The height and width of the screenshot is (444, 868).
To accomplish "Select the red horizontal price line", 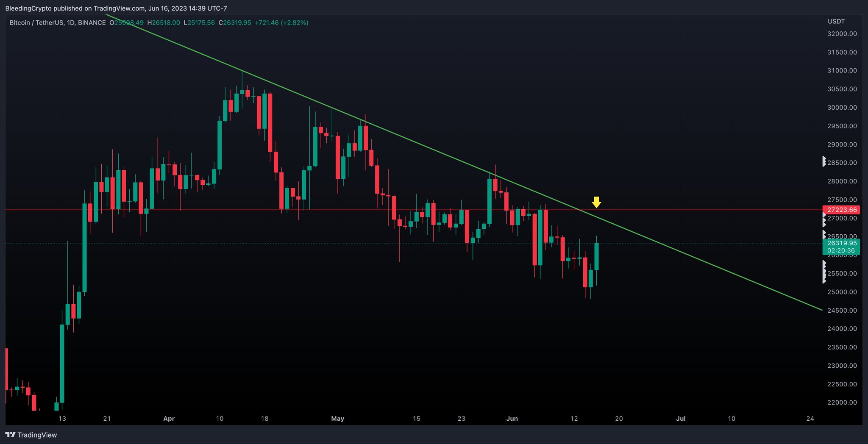I will (413, 210).
